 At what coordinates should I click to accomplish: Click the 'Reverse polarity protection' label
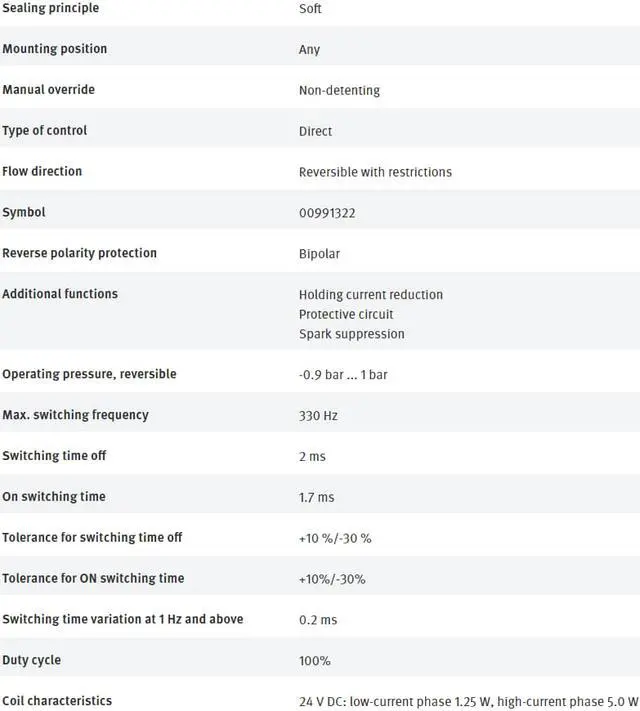click(x=79, y=253)
